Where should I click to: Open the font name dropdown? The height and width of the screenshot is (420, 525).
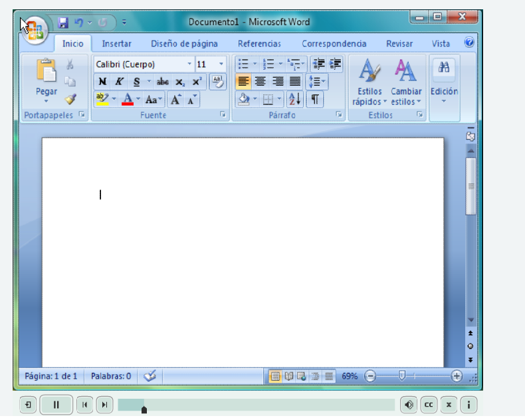click(x=189, y=64)
